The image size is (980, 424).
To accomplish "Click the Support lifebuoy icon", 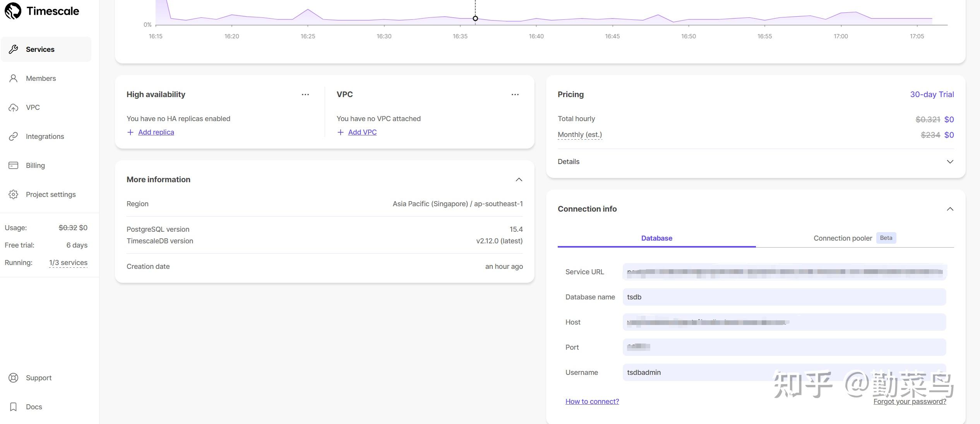I will [14, 378].
